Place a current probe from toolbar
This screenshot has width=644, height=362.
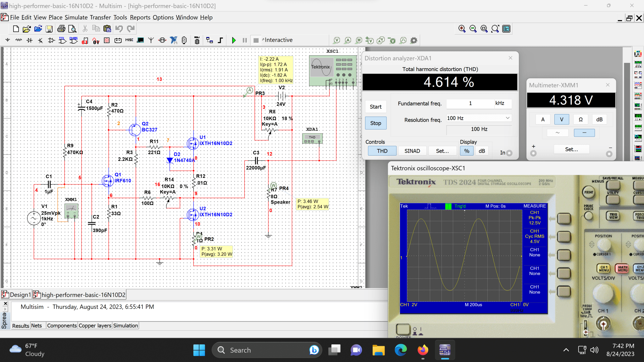(x=348, y=40)
